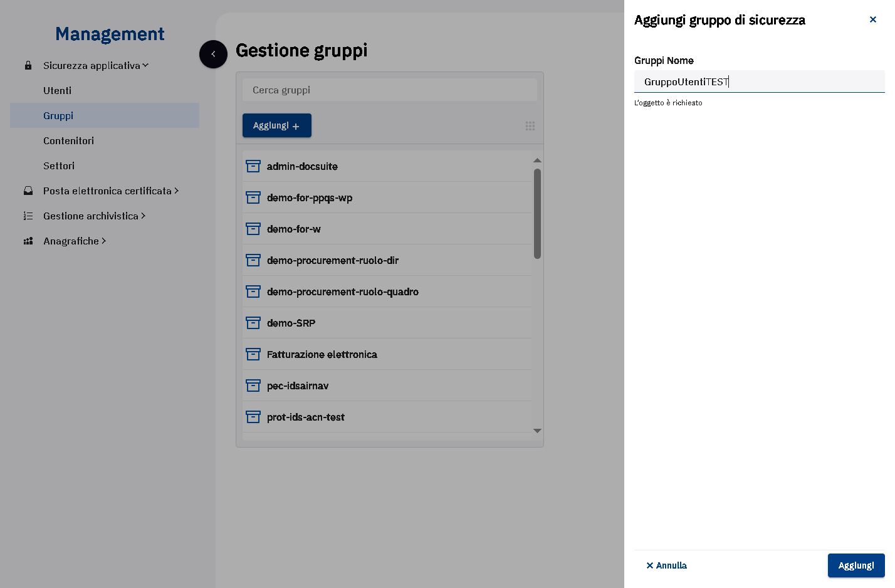Click the archive icon for demo-SRP
This screenshot has height=588, width=895.
(x=253, y=323)
